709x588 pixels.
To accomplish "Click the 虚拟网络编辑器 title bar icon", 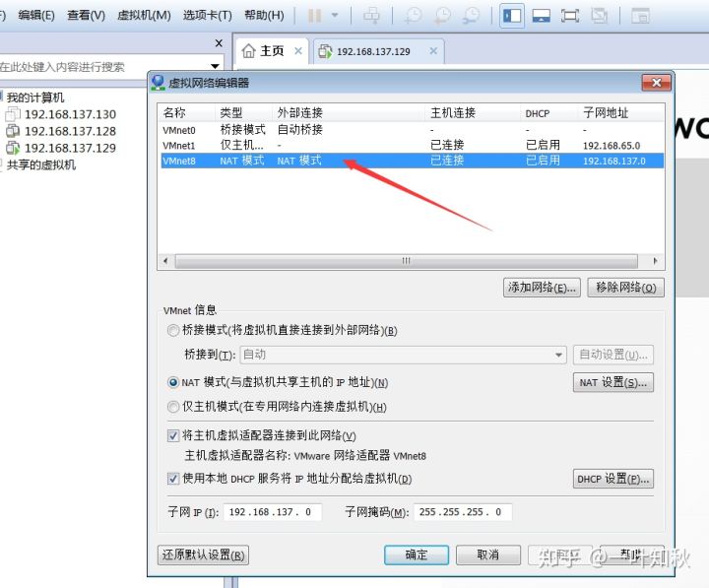I will click(159, 83).
